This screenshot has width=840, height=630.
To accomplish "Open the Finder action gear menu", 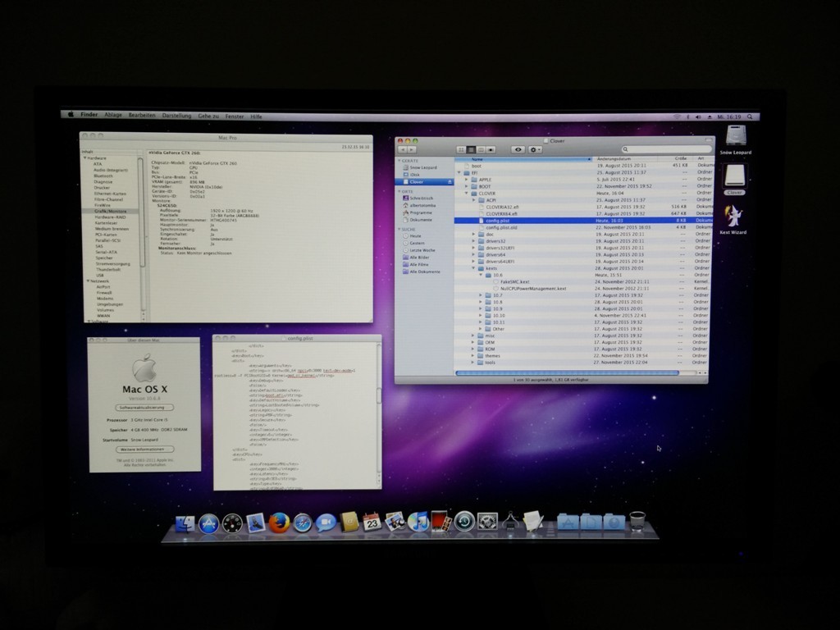I will point(535,150).
